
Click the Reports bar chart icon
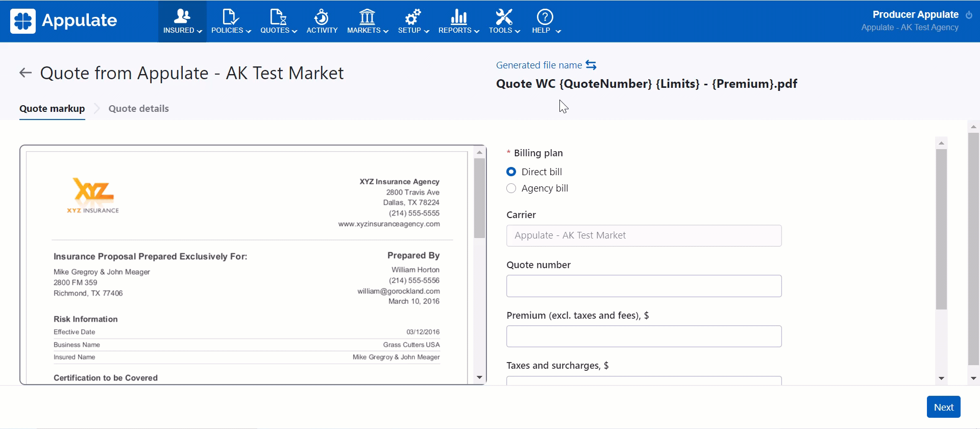pos(458,17)
